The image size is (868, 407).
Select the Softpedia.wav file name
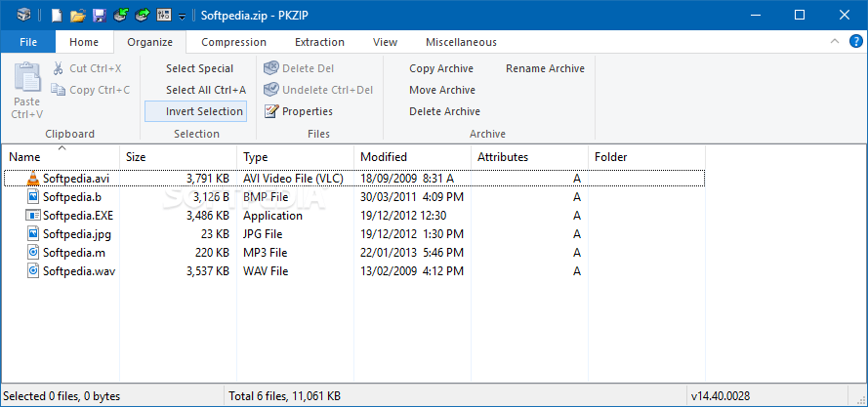point(79,271)
